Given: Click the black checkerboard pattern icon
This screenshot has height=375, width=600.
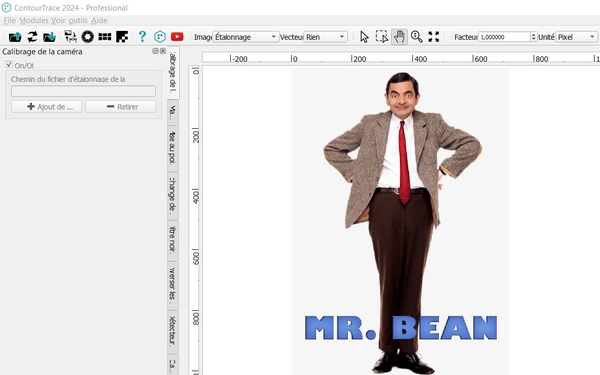Looking at the screenshot, I should (x=122, y=37).
